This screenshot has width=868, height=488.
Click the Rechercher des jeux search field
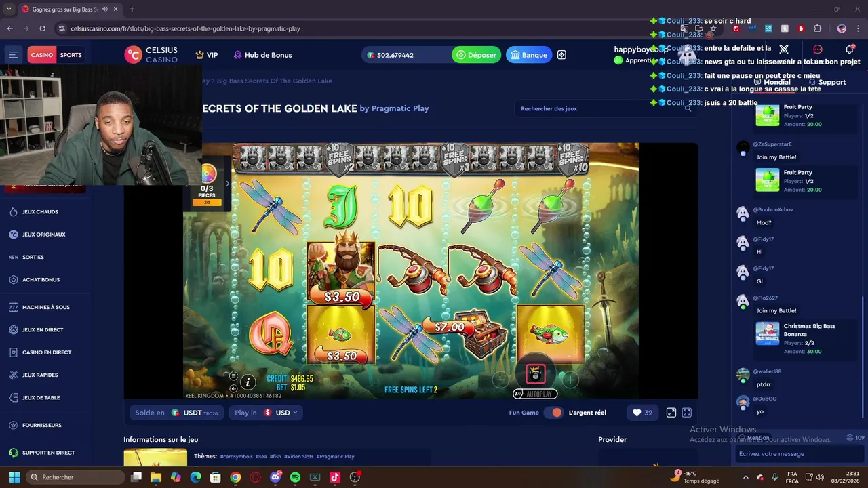(x=606, y=108)
